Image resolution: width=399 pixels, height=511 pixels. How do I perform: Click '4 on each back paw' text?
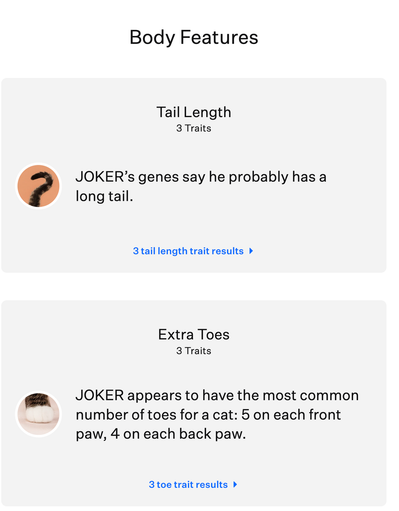point(178,434)
